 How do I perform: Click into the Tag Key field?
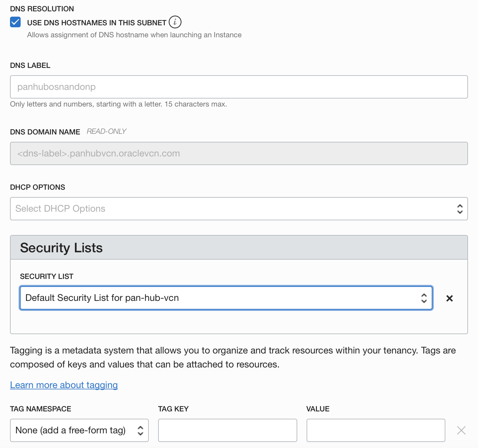click(x=227, y=430)
